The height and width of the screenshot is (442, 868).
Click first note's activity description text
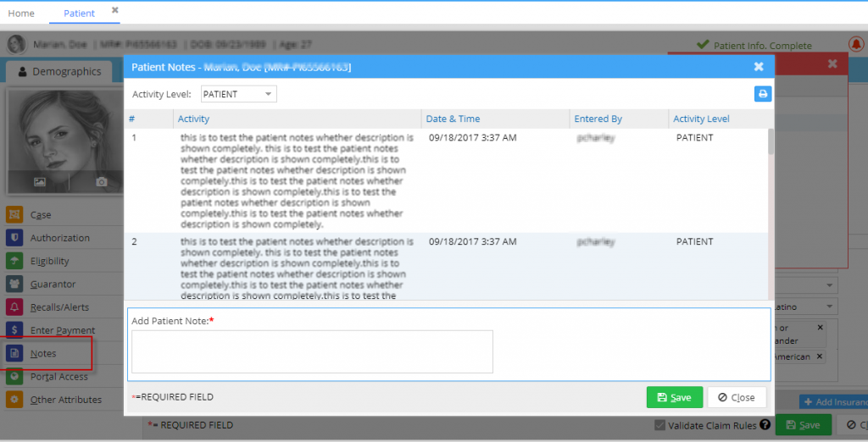tap(297, 181)
